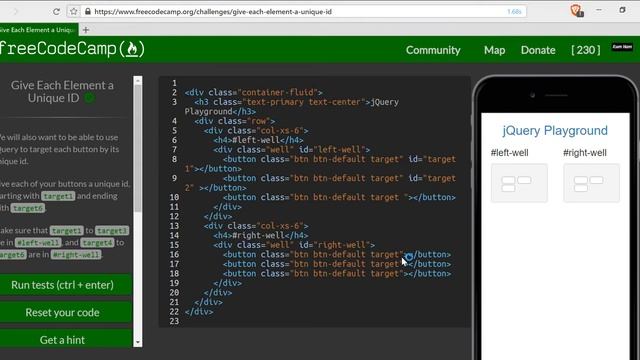
Task: Click the id="right-well" attribute on line 15
Action: 334,245
